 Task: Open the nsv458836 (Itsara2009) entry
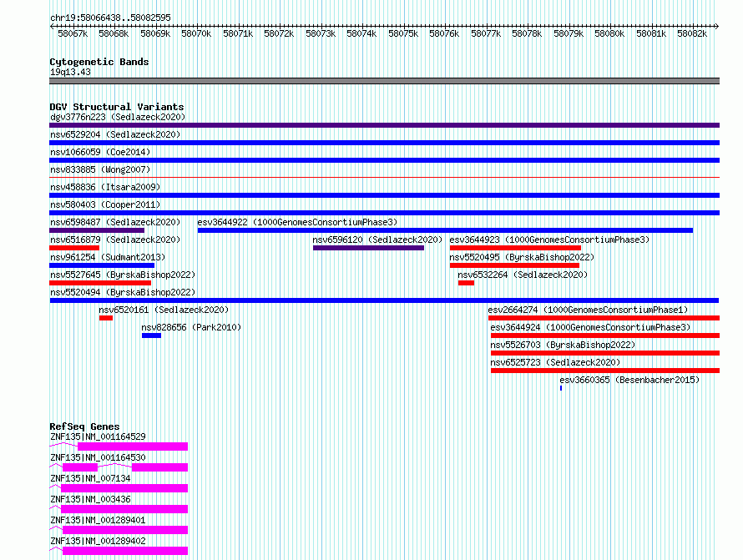(105, 187)
